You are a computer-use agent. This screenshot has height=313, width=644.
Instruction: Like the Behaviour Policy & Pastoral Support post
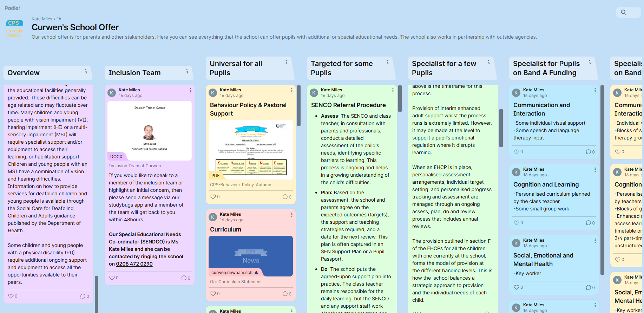[x=213, y=197]
